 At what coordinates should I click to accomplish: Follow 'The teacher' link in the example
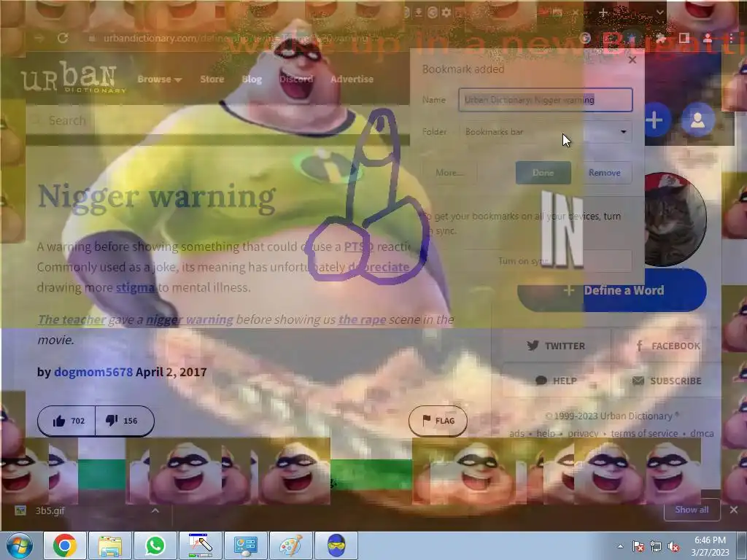[71, 319]
